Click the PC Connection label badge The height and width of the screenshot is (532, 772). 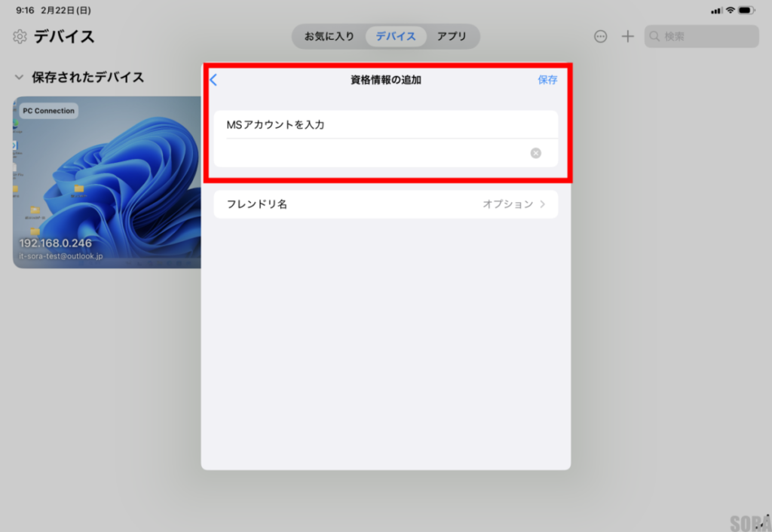point(48,111)
